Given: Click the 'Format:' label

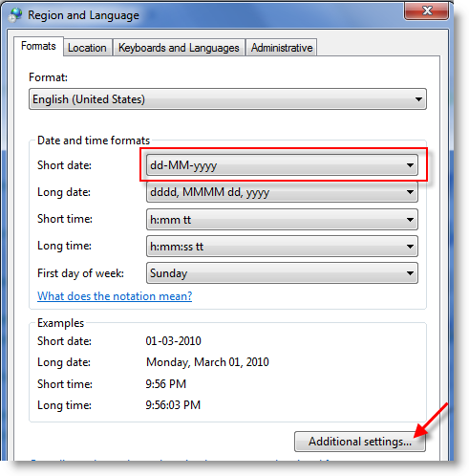Looking at the screenshot, I should coord(48,77).
